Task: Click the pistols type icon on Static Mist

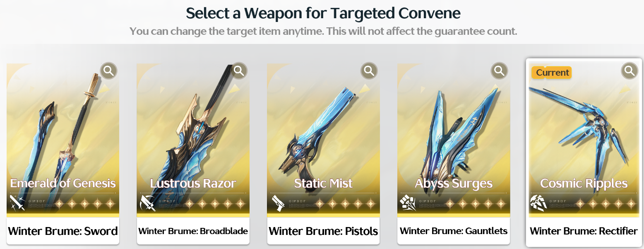Action: point(278,203)
